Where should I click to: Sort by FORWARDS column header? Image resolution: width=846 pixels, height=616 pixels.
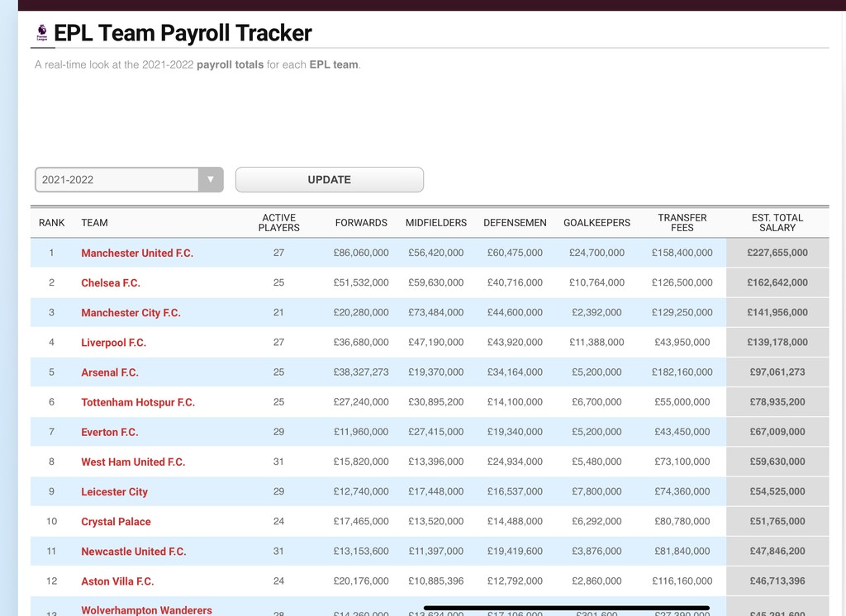pos(361,223)
